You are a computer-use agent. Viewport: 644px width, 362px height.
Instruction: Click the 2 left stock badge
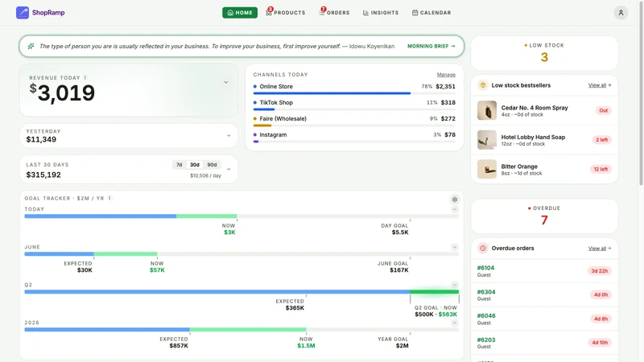click(601, 140)
